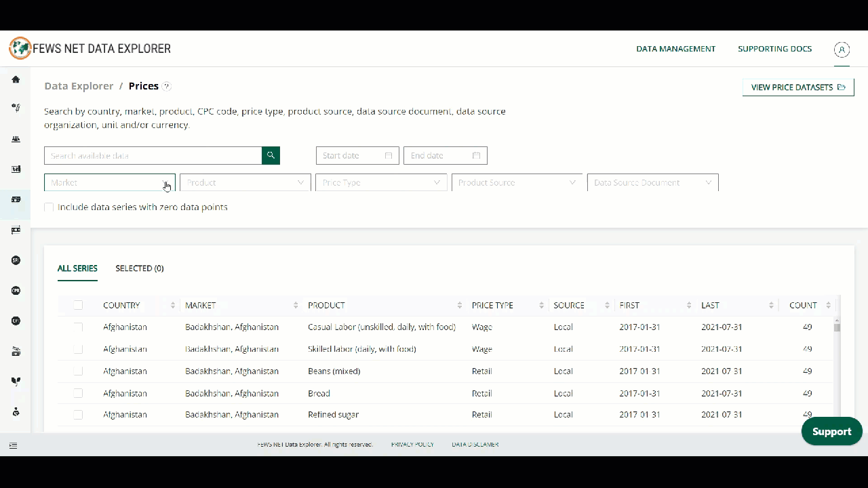Open the Data Management menu
Screen dimensions: 868x488
click(x=675, y=49)
